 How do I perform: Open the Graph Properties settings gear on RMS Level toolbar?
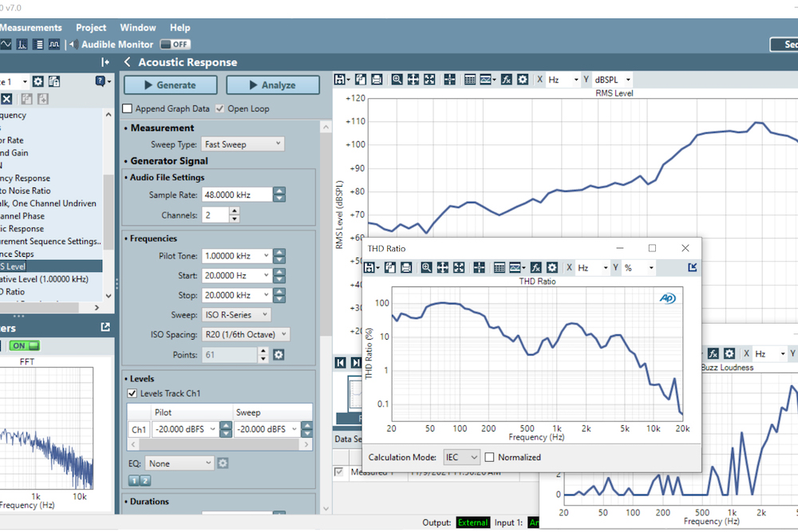pyautogui.click(x=523, y=78)
